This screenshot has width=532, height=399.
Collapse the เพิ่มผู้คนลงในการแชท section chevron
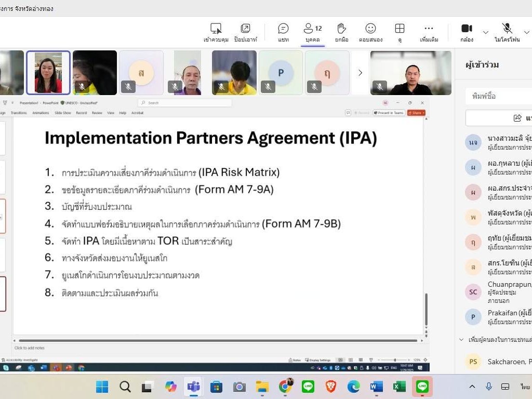click(461, 339)
